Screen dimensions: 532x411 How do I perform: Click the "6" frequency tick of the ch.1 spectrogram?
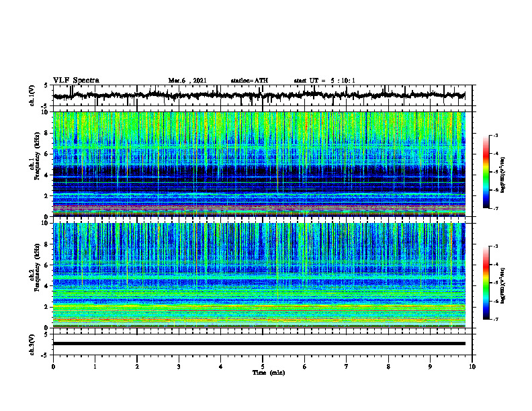click(47, 154)
